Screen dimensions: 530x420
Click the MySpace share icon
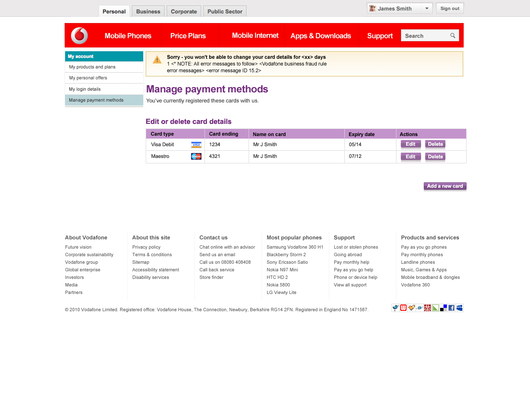point(459,308)
